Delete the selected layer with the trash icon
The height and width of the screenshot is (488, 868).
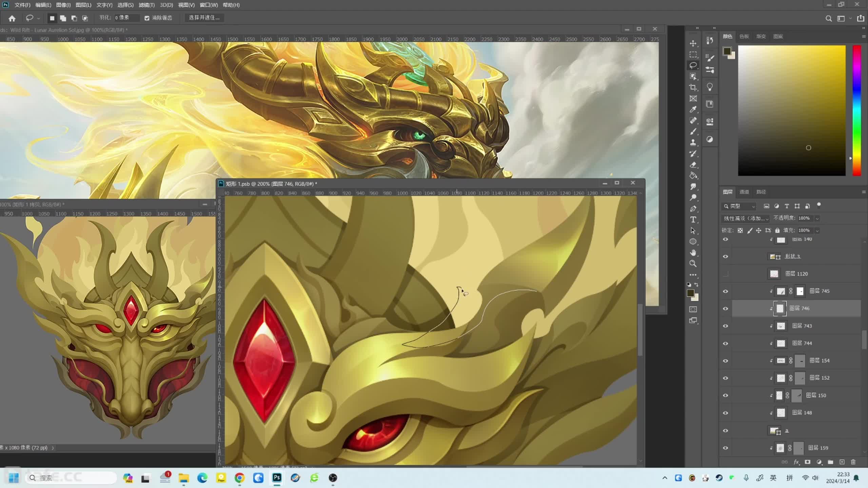point(853,462)
